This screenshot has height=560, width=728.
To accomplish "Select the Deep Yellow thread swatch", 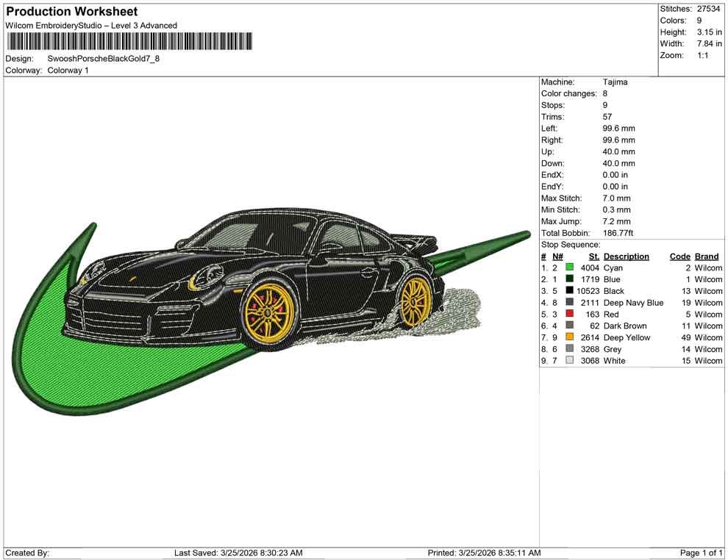I will pos(568,337).
